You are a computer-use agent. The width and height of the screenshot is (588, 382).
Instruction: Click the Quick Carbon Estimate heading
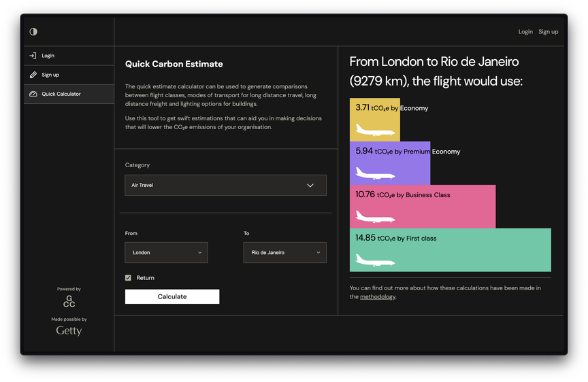coord(174,64)
